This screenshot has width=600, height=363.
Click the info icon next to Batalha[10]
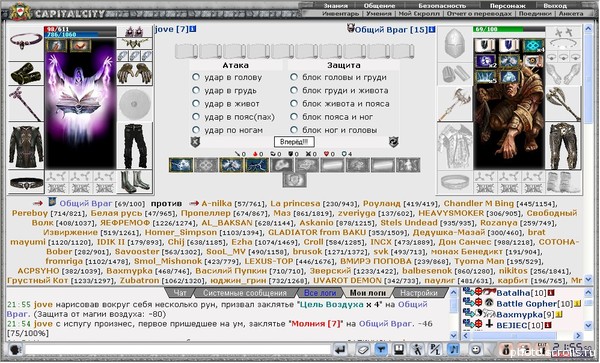tap(551, 293)
